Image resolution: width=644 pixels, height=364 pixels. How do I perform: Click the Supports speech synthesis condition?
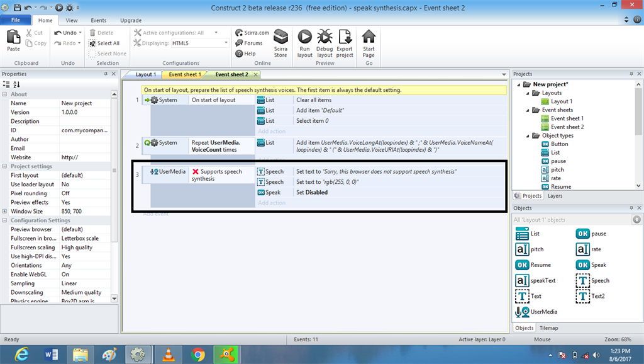[x=222, y=175]
